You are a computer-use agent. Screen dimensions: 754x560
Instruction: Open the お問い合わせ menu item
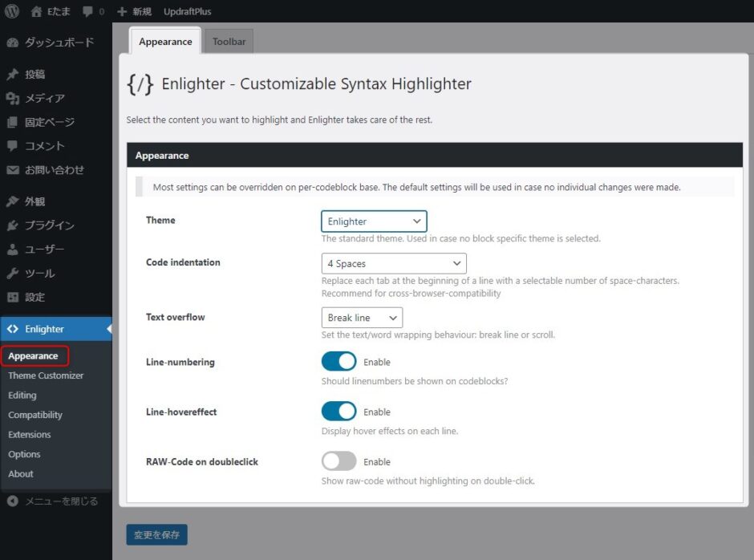click(x=56, y=170)
